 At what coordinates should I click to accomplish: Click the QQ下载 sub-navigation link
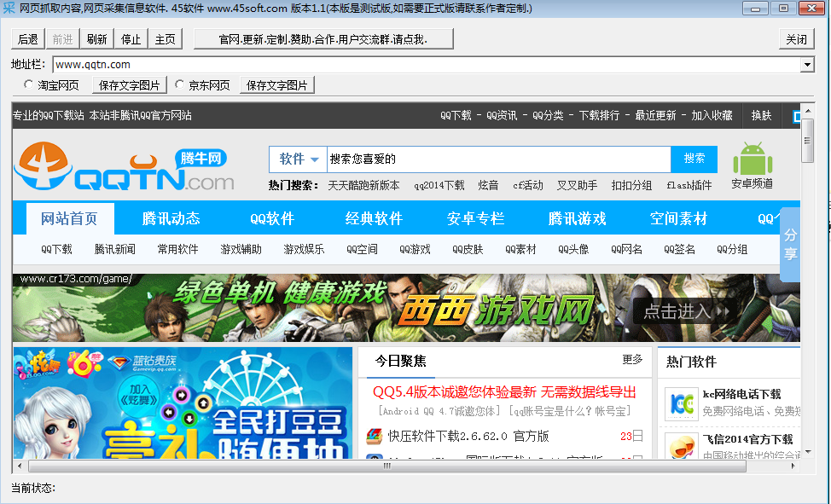(56, 249)
